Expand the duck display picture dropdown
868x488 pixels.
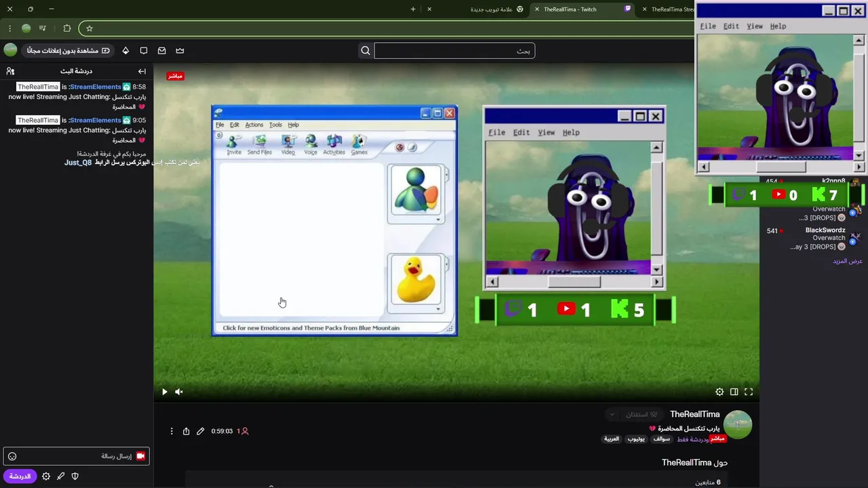438,309
